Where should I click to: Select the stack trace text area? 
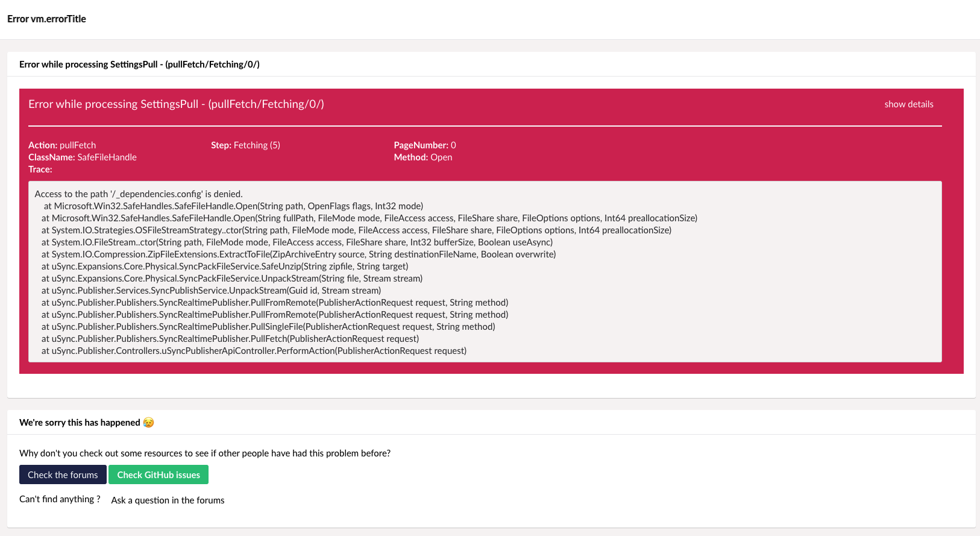(482, 271)
